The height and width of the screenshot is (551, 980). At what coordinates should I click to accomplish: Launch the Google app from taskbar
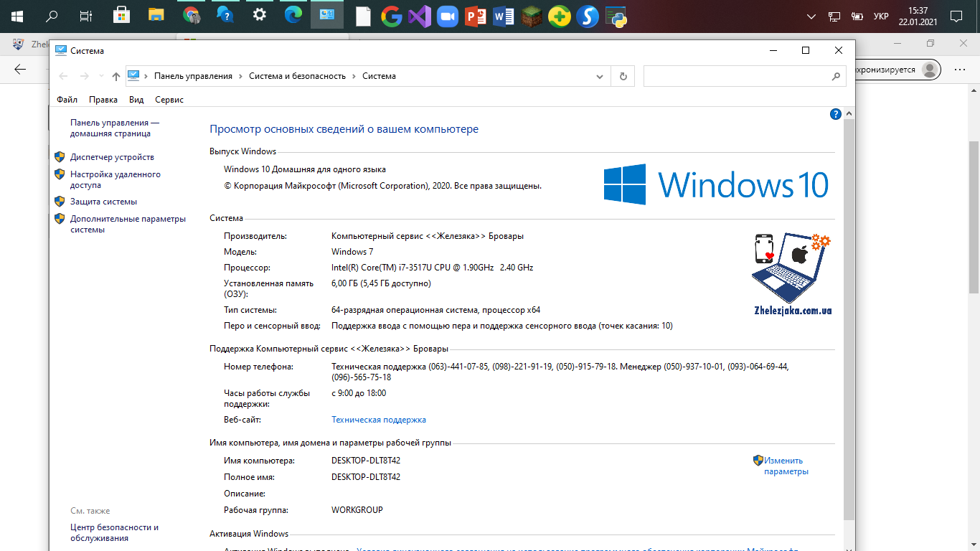click(x=391, y=15)
